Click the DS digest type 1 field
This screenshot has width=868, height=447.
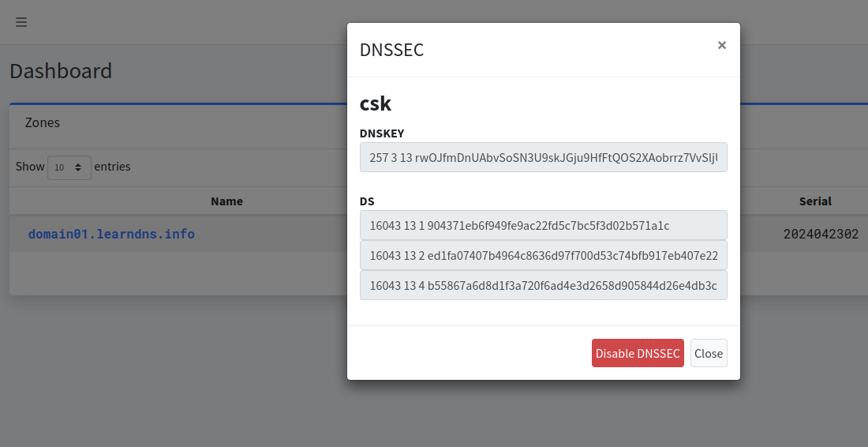(543, 225)
